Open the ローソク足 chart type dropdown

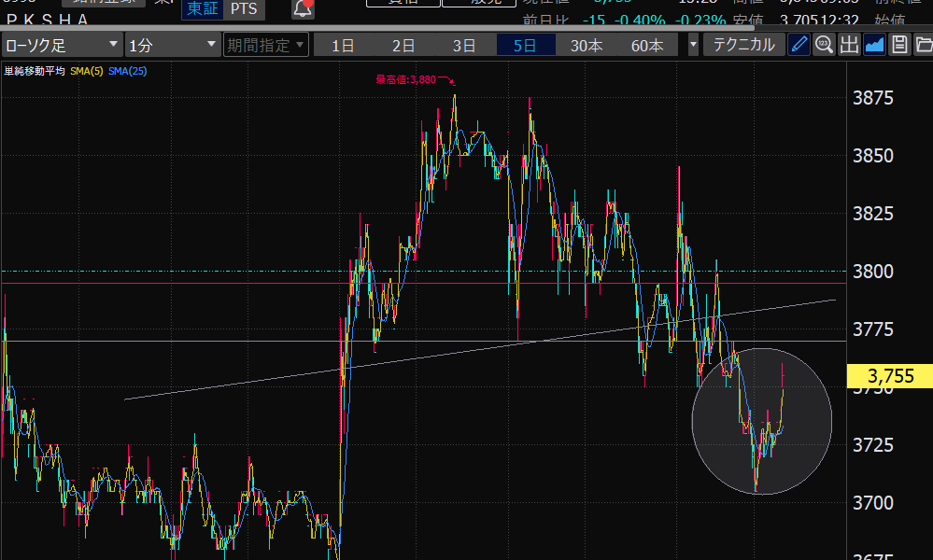click(x=62, y=45)
